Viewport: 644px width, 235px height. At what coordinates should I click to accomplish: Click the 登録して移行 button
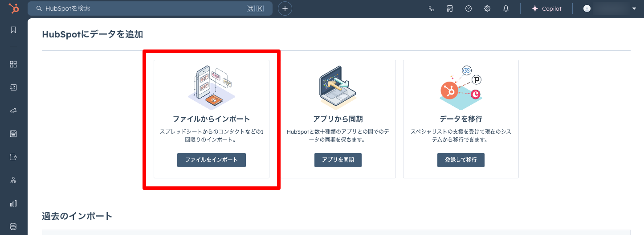pyautogui.click(x=461, y=160)
